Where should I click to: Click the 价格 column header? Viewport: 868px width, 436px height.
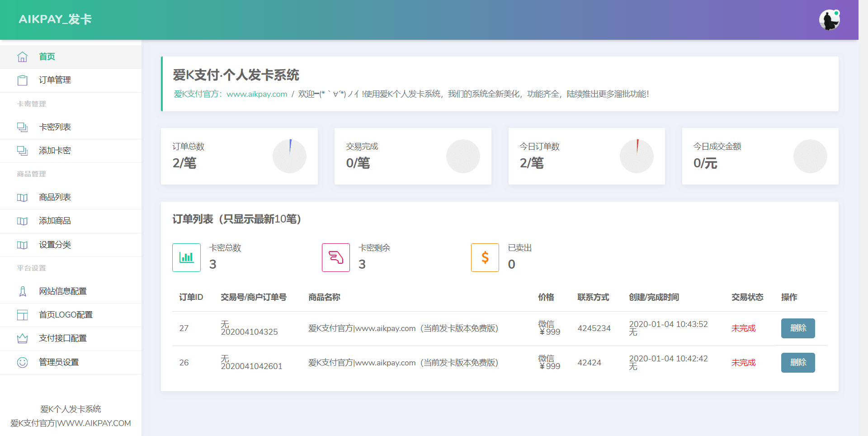pos(546,297)
